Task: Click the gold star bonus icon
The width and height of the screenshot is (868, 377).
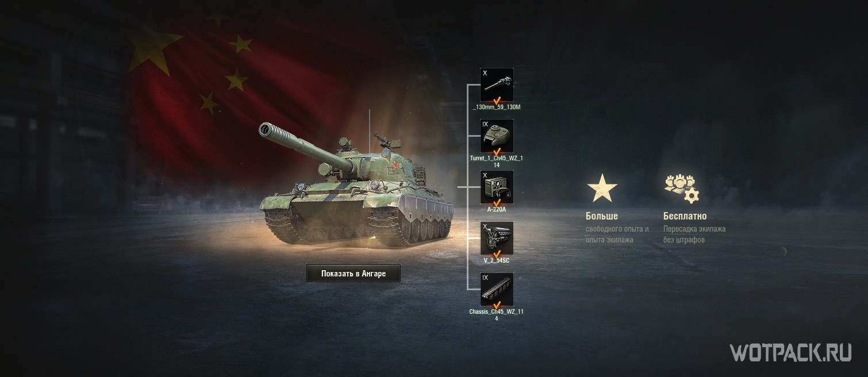Action: tap(602, 188)
